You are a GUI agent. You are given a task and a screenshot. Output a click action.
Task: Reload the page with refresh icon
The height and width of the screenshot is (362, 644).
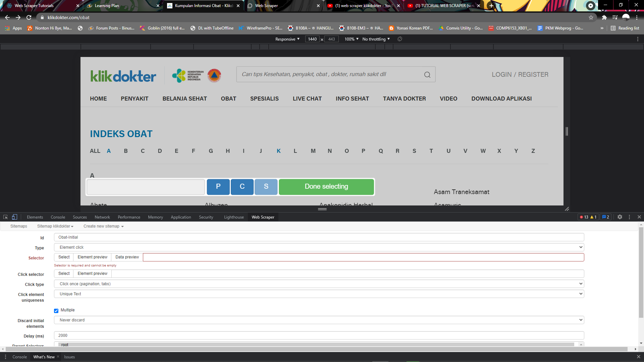point(29,17)
